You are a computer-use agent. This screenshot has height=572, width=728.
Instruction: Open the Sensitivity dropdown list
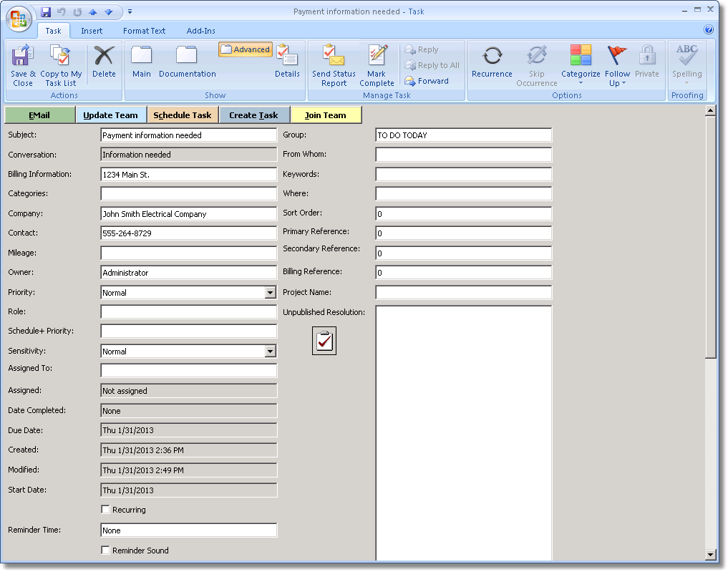click(270, 352)
